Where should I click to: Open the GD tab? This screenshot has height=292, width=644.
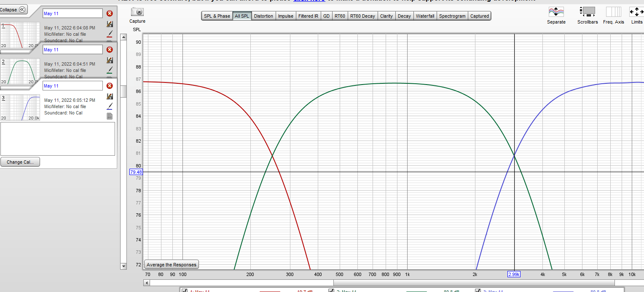(x=326, y=16)
